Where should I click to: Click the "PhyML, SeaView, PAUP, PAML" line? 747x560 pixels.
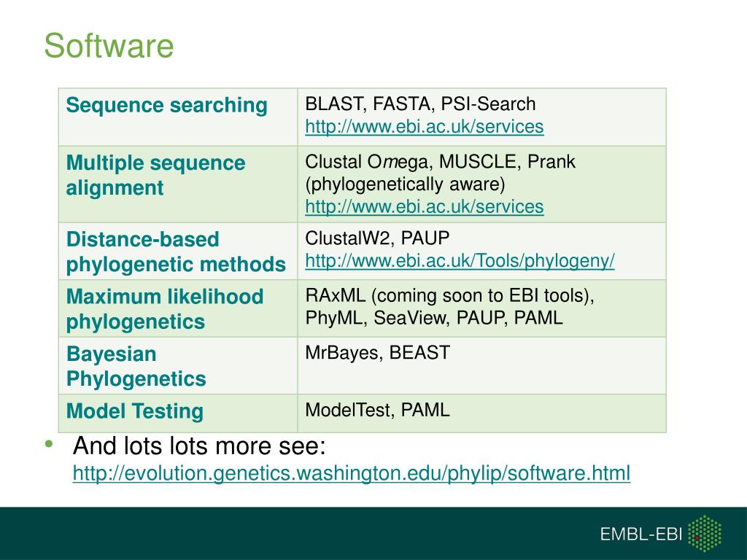point(434,318)
